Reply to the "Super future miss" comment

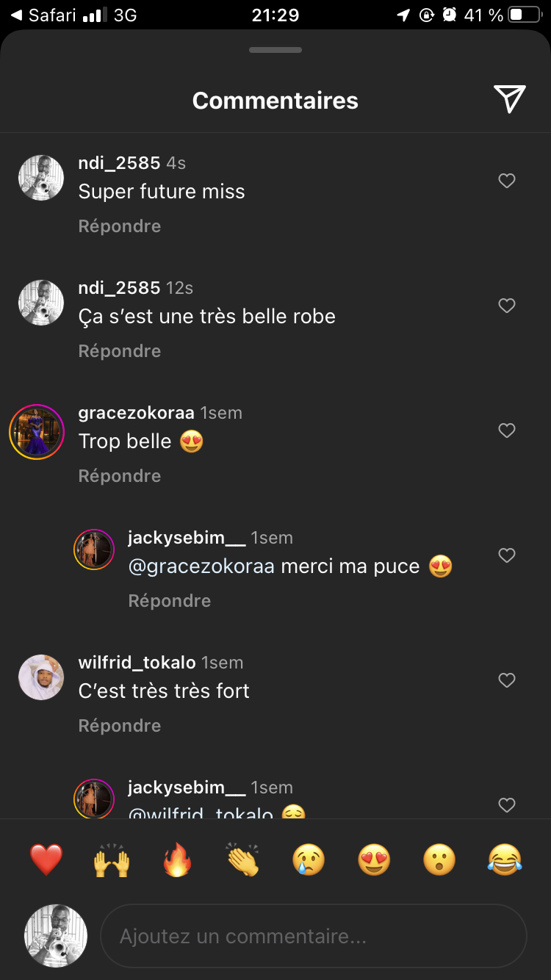tap(120, 226)
